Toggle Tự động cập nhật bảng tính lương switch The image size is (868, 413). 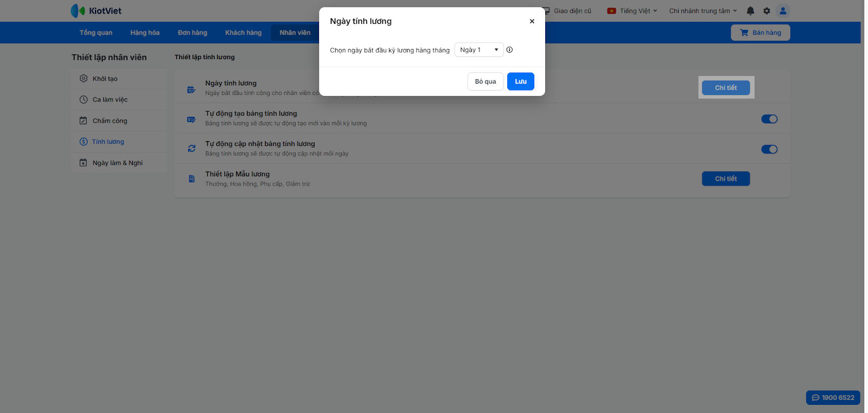[x=769, y=149]
